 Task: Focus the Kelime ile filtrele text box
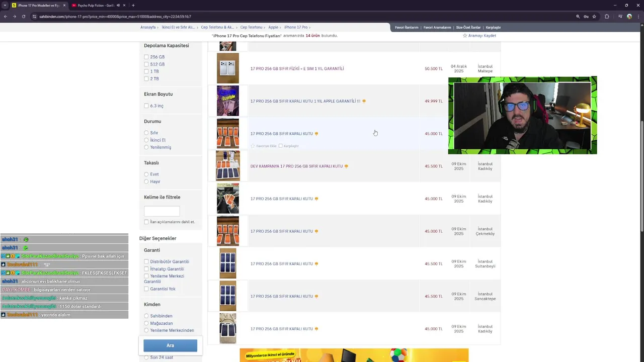pyautogui.click(x=162, y=211)
